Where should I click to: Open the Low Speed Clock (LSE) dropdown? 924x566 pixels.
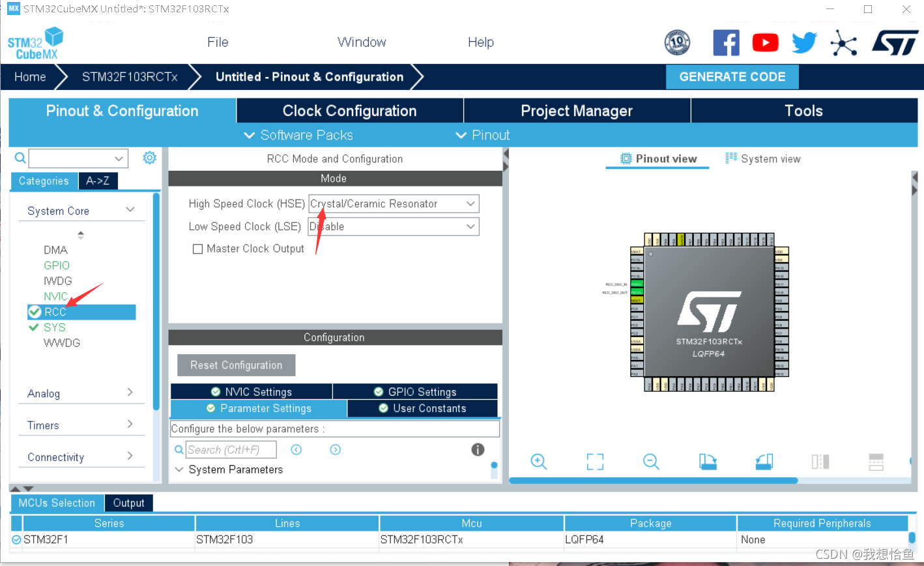coord(394,226)
